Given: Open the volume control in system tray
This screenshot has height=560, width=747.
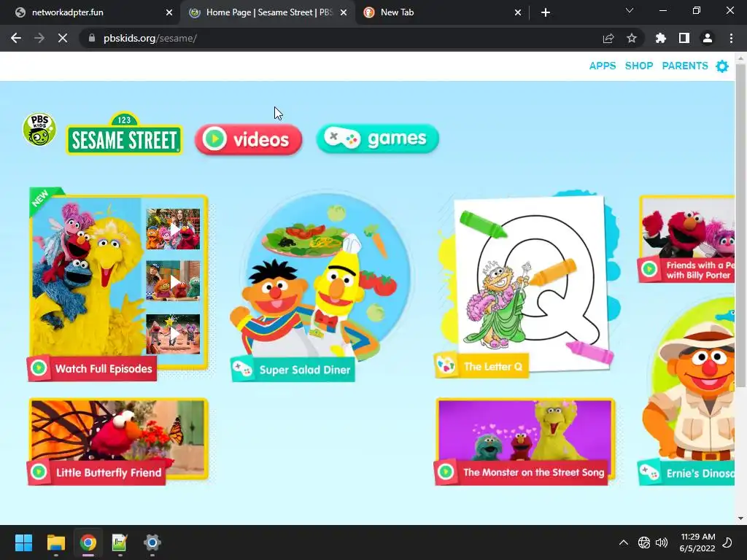Looking at the screenshot, I should coord(662,542).
